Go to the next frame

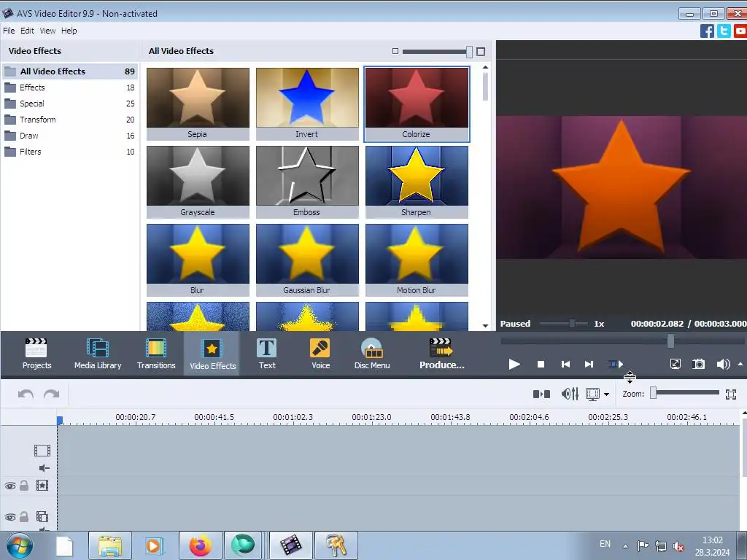[x=589, y=365]
